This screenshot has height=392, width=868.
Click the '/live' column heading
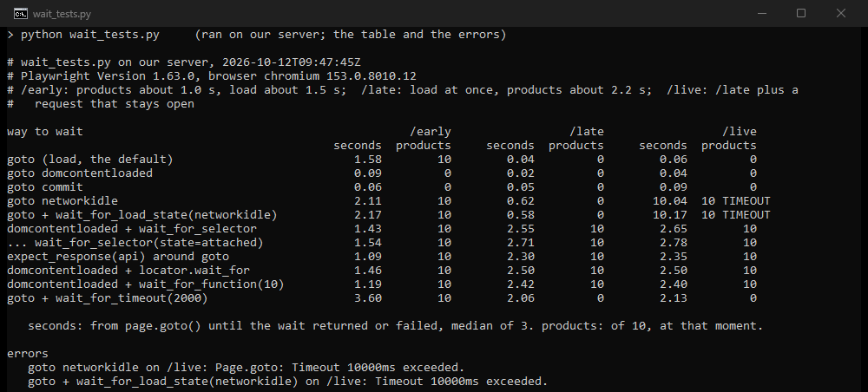[x=739, y=132]
